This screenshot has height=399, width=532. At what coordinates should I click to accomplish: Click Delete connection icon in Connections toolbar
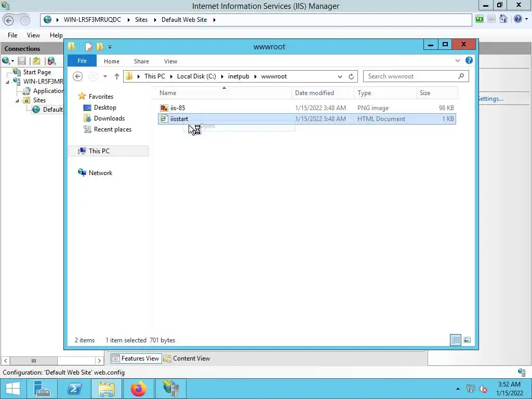(51, 61)
